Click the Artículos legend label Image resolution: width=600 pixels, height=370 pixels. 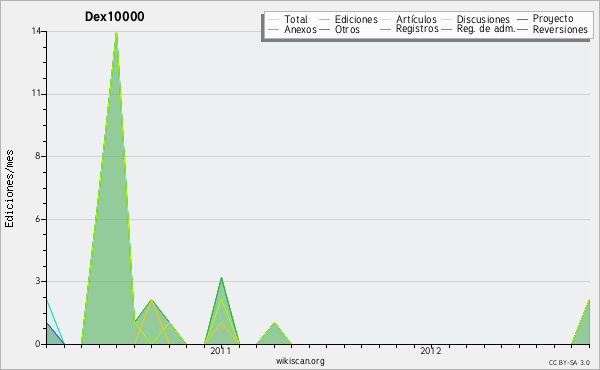[x=416, y=19]
